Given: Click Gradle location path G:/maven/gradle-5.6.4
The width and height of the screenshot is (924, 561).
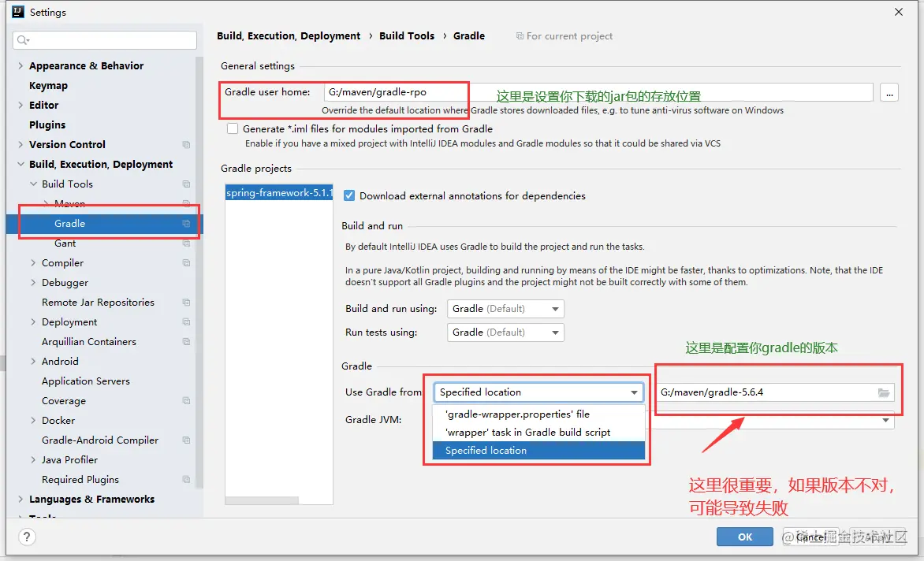Looking at the screenshot, I should (775, 392).
